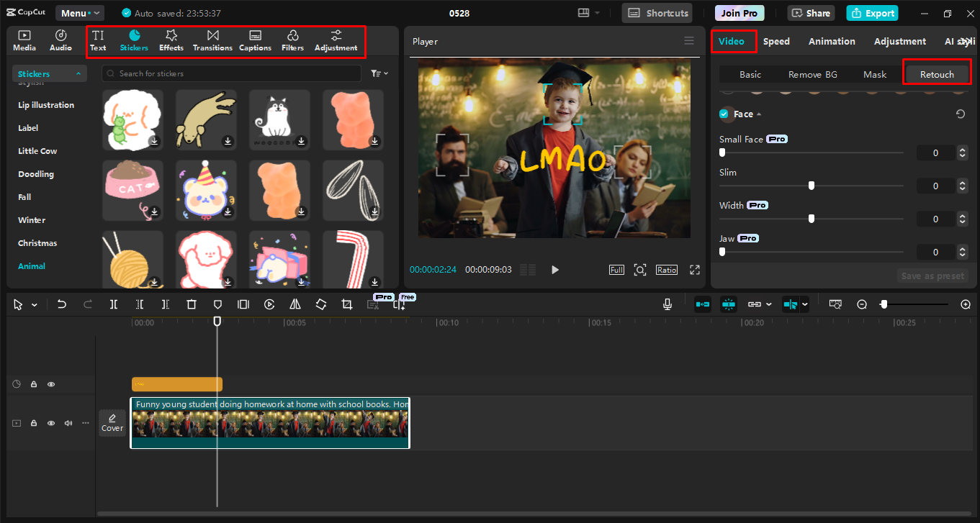Download the gummy bear sticker in top row
Screen dimensions: 980x523
pos(374,141)
